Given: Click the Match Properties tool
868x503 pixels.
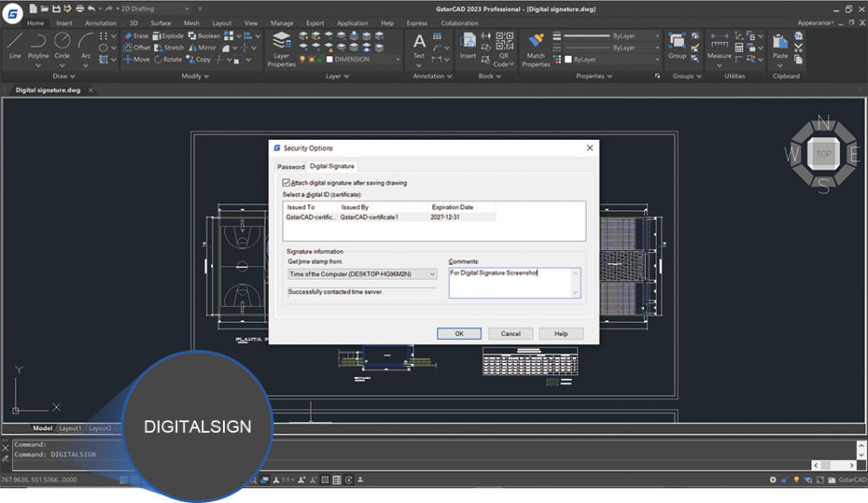Looking at the screenshot, I should [536, 50].
